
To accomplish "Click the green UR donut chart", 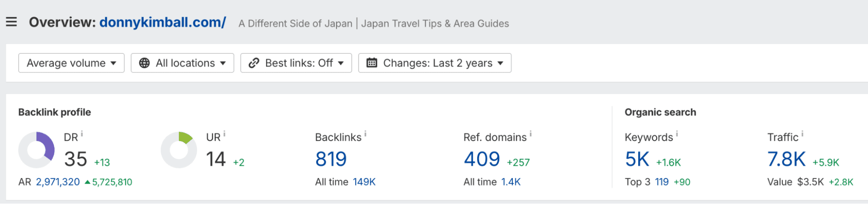I will click(x=179, y=150).
